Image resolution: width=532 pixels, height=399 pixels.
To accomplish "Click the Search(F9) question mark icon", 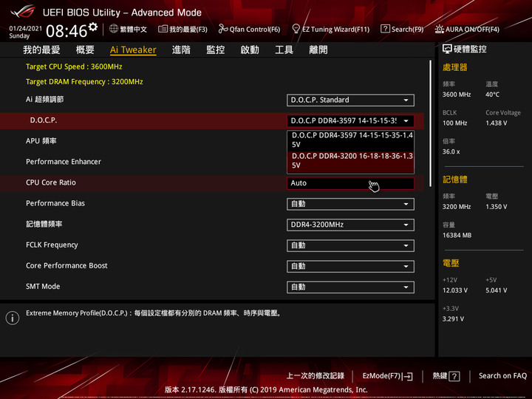I will tap(385, 29).
